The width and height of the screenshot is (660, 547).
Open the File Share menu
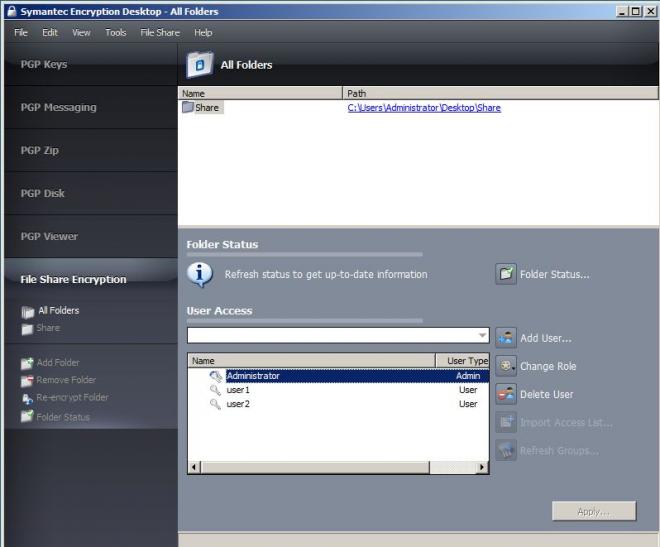pos(160,32)
